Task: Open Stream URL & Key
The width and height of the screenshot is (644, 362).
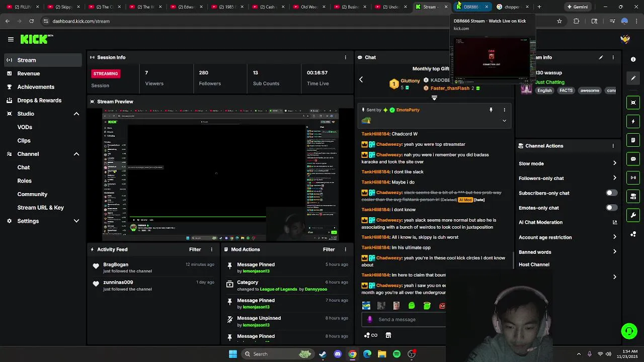Action: [x=40, y=208]
